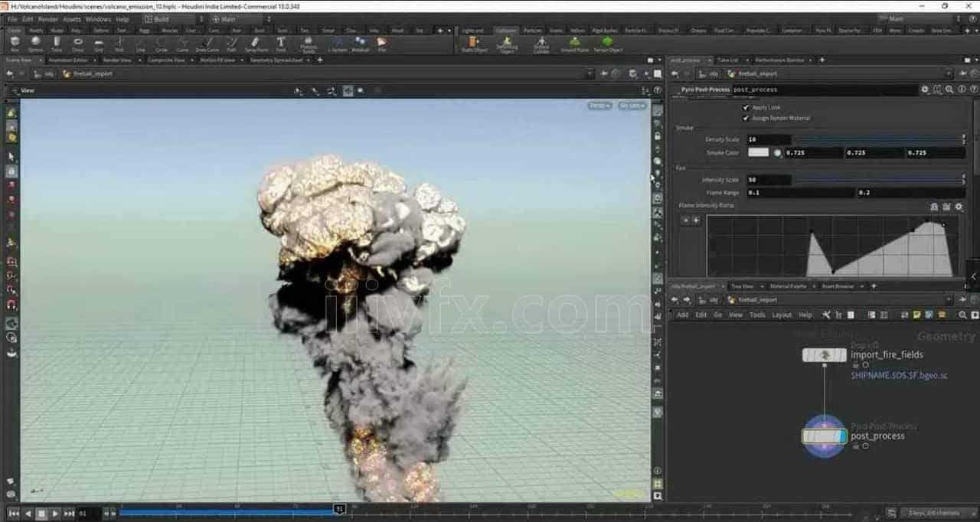Select the Circle shelf tool

(162, 44)
